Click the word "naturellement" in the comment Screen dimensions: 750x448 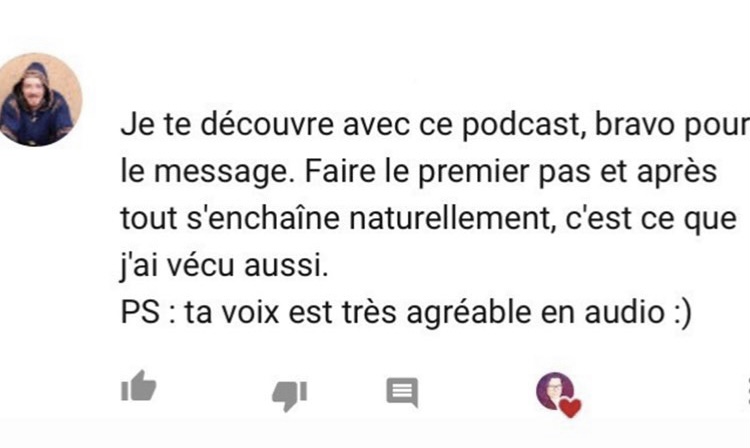[452, 219]
